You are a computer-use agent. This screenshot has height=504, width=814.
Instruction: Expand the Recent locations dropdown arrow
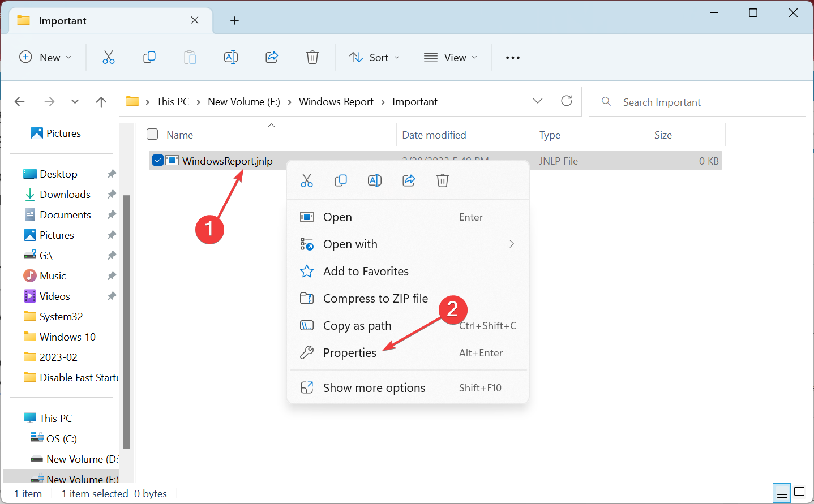75,102
